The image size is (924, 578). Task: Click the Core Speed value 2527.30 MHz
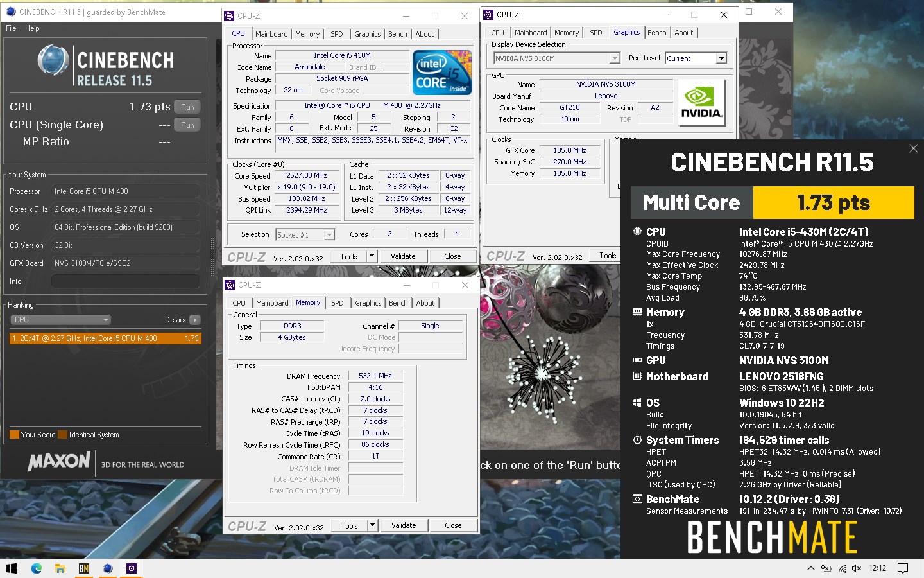[307, 175]
